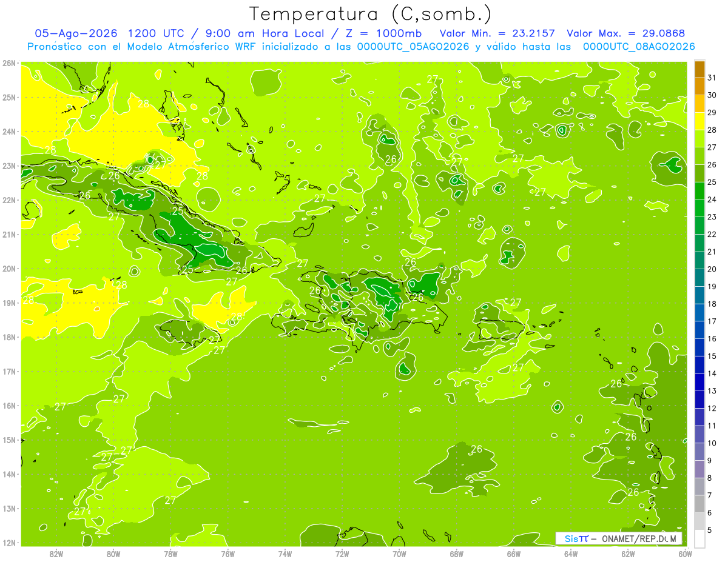
Task: Click the blue legend swatch between 15 and 16
Action: (699, 347)
